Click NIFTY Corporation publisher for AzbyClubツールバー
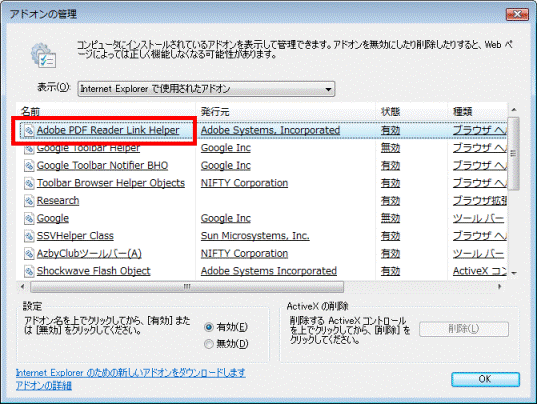 coord(244,254)
